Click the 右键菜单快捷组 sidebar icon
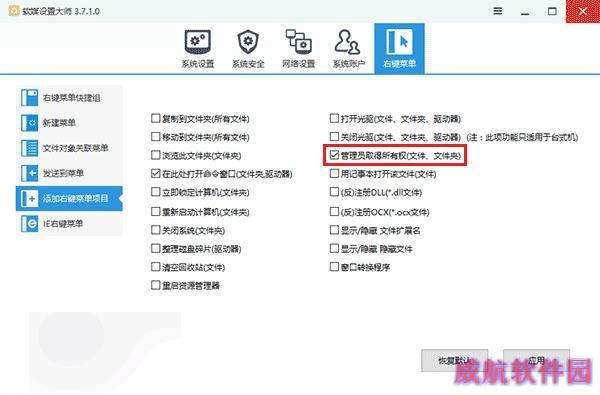 point(29,98)
